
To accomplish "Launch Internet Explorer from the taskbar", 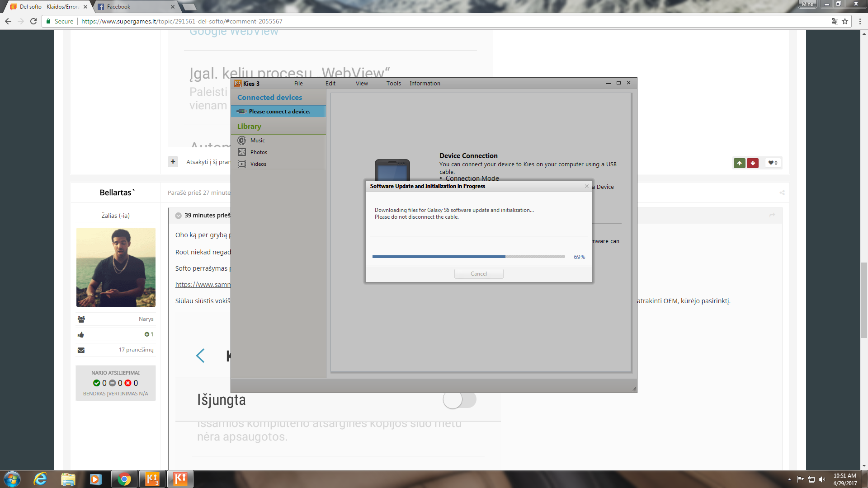I will pyautogui.click(x=40, y=479).
